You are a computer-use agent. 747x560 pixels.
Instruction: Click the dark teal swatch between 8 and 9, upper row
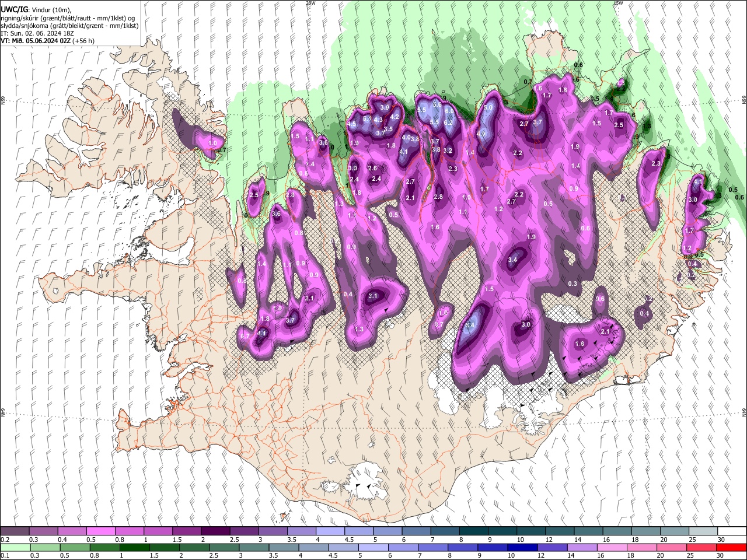tap(474, 531)
